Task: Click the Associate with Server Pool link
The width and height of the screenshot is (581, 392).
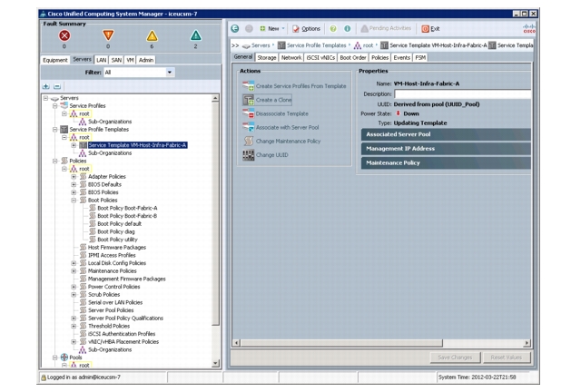Action: pos(287,127)
